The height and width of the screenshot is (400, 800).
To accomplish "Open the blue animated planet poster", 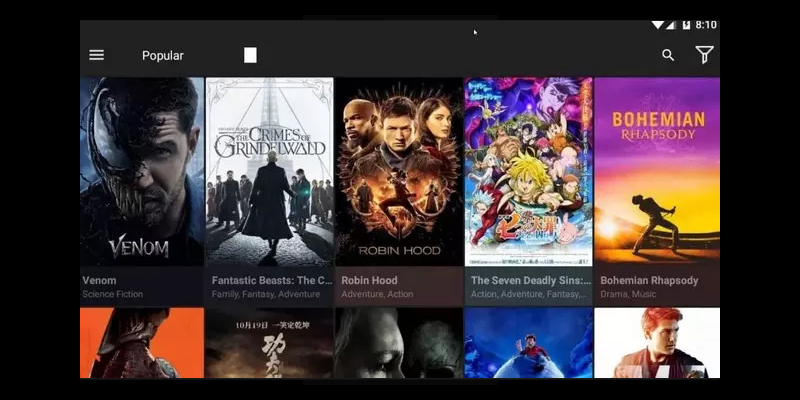I will tap(529, 343).
